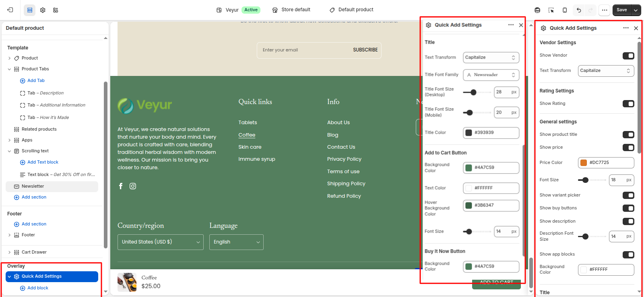The height and width of the screenshot is (297, 644).
Task: Click the Related products section icon
Action: 17,129
